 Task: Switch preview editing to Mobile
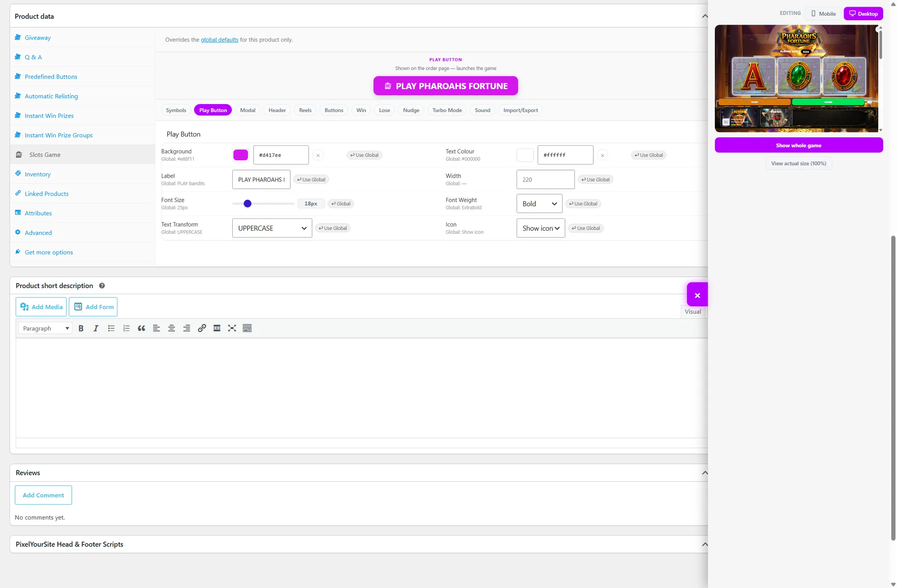[823, 13]
